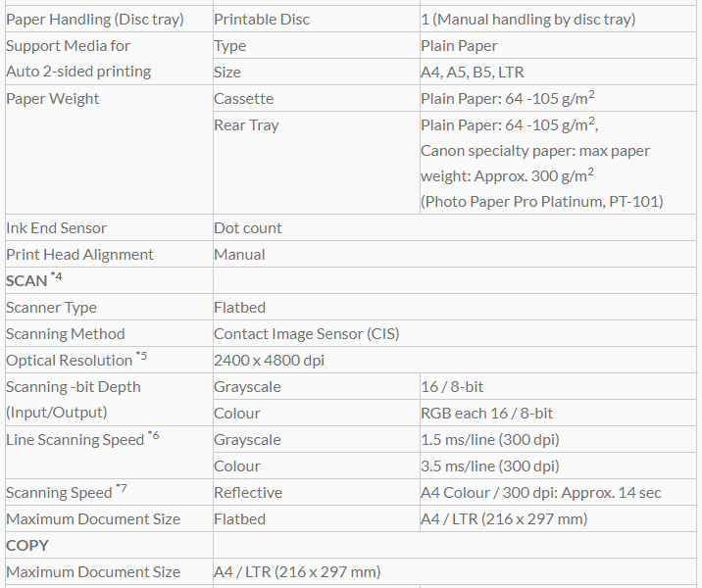Click the Contact Image Sensor (CIS) text
This screenshot has height=588, width=702.
click(306, 334)
